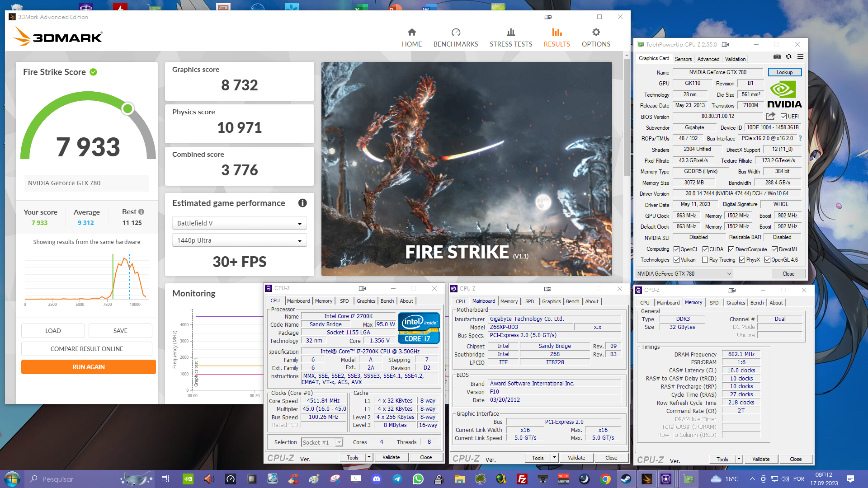Click the RUN AGAIN button
The image size is (868, 488).
click(x=89, y=366)
